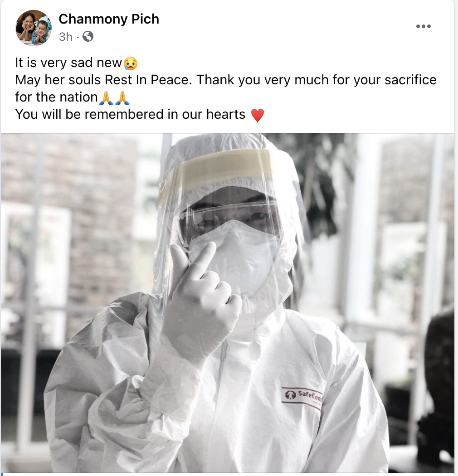Open Chanmony Pich's profile picture
The height and width of the screenshot is (476, 458).
click(x=34, y=28)
